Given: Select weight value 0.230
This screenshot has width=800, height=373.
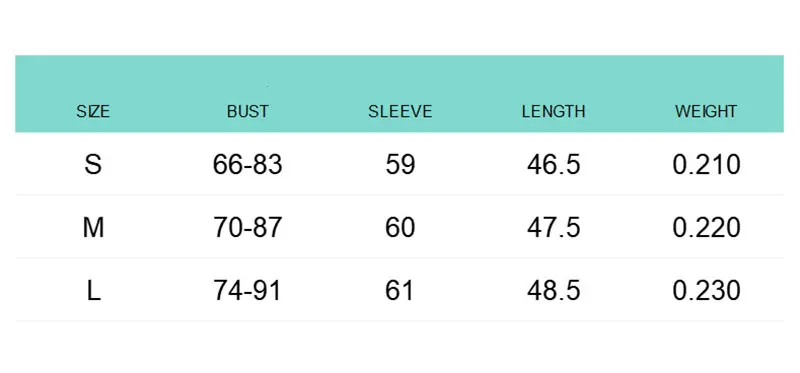Looking at the screenshot, I should point(706,291).
